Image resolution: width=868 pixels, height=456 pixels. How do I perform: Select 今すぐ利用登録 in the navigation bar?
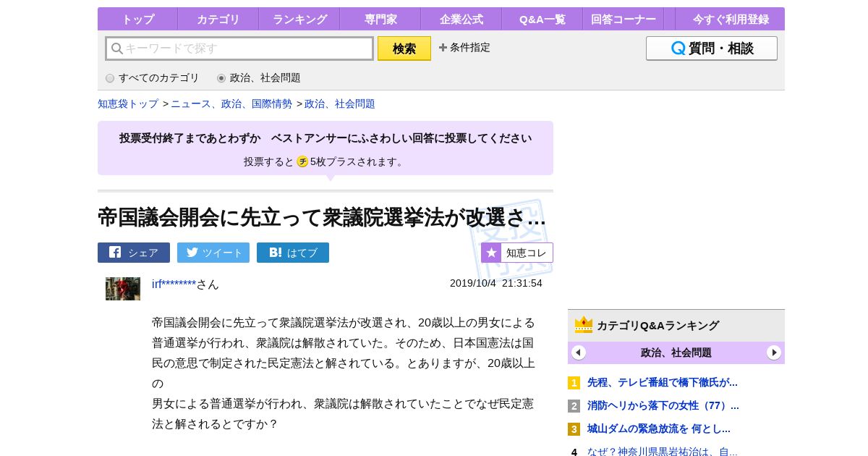click(x=731, y=19)
